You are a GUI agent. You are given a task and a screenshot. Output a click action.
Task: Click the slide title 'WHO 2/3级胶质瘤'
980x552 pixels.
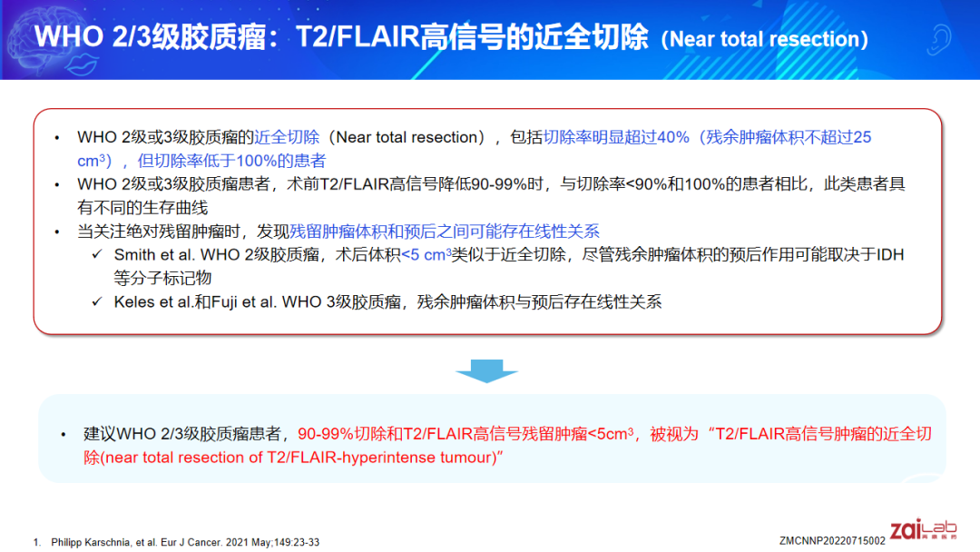pos(150,37)
